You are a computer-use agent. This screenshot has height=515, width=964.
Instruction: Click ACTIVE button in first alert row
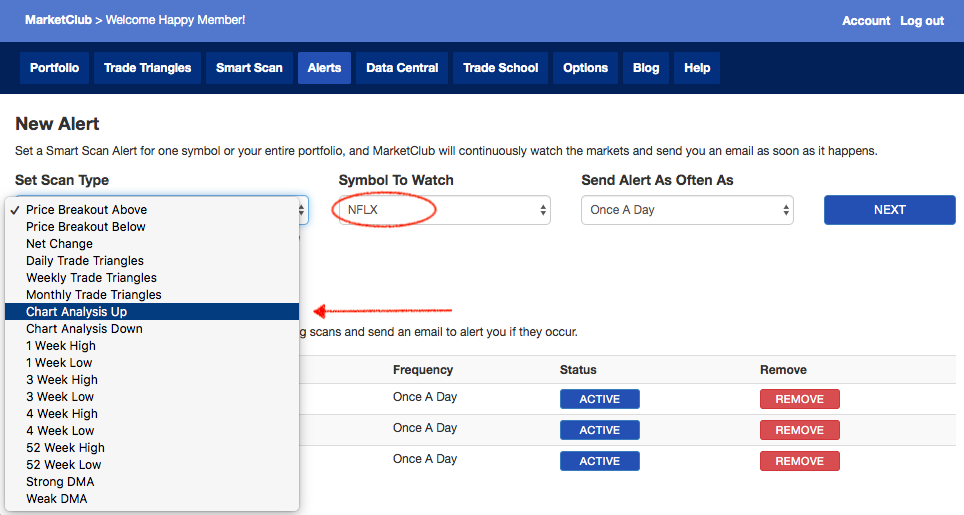tap(599, 399)
